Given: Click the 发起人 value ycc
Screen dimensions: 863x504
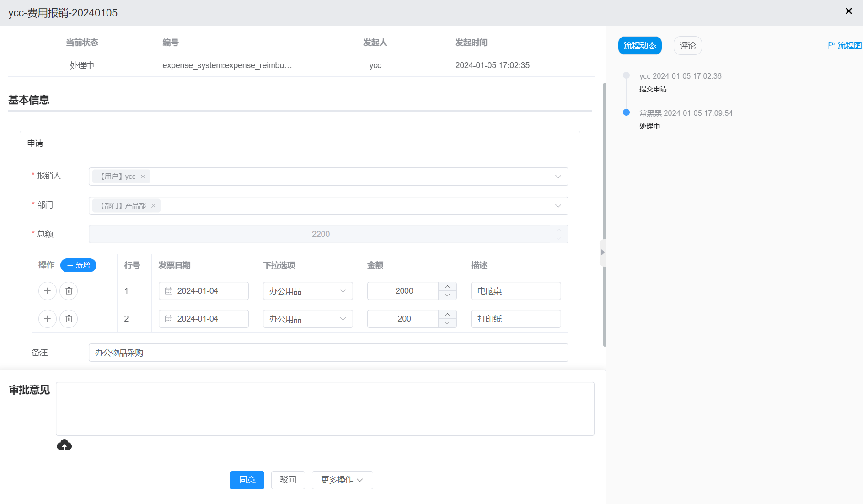Looking at the screenshot, I should pos(375,65).
